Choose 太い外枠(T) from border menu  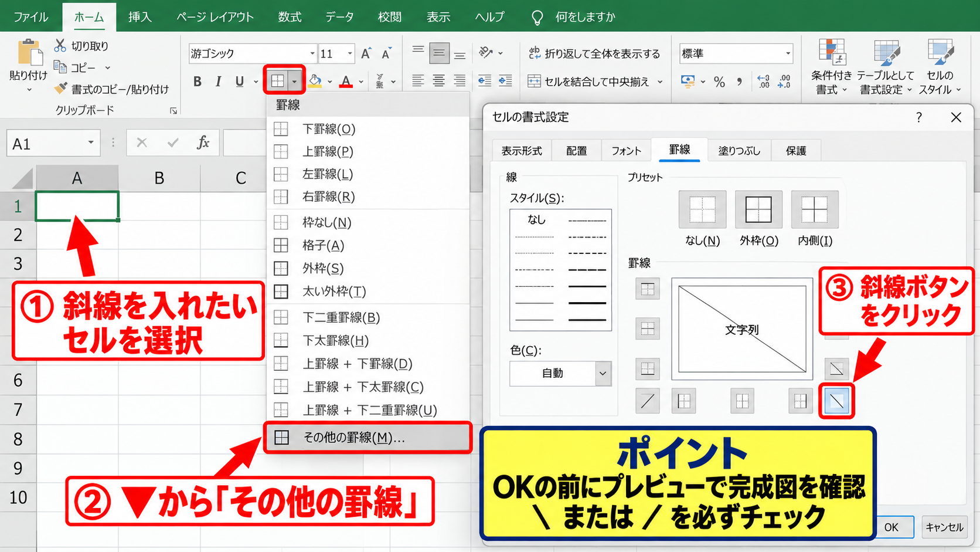(x=368, y=291)
